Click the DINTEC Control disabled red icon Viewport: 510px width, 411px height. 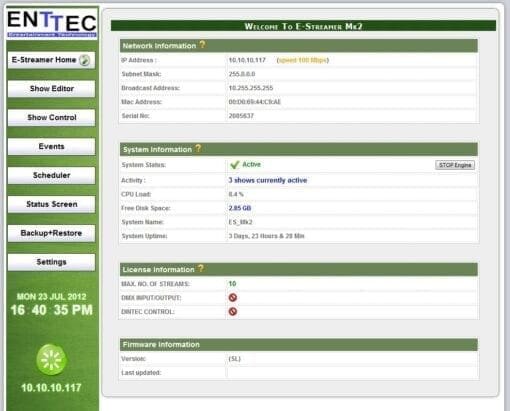pyautogui.click(x=233, y=311)
